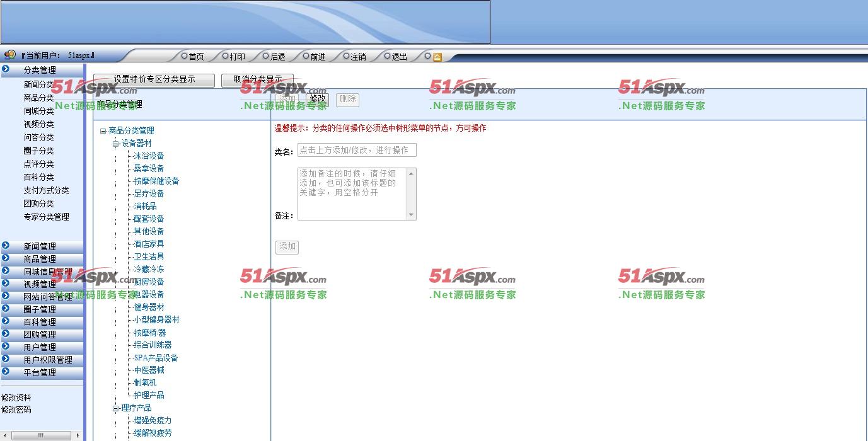
Task: Click the arrow icon beside 团购管理
Action: coord(6,334)
